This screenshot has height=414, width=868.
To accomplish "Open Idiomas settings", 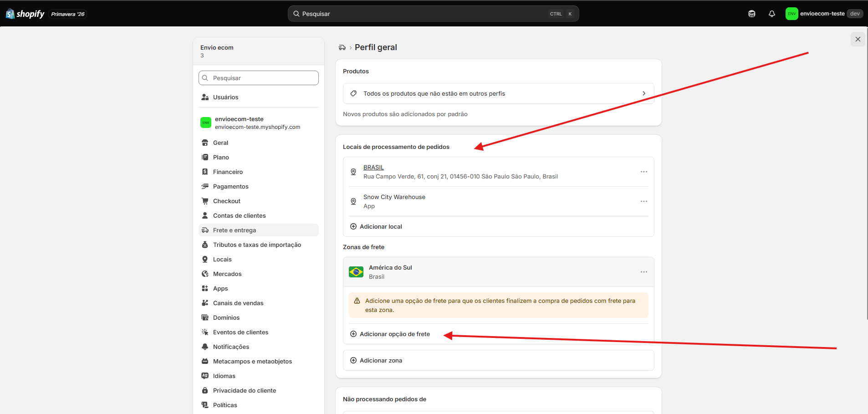I will (259, 376).
